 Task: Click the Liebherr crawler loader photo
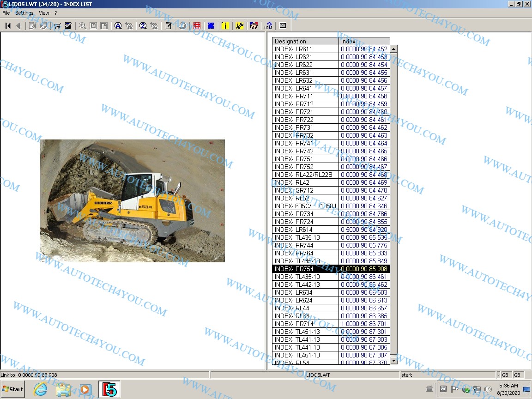(x=132, y=201)
